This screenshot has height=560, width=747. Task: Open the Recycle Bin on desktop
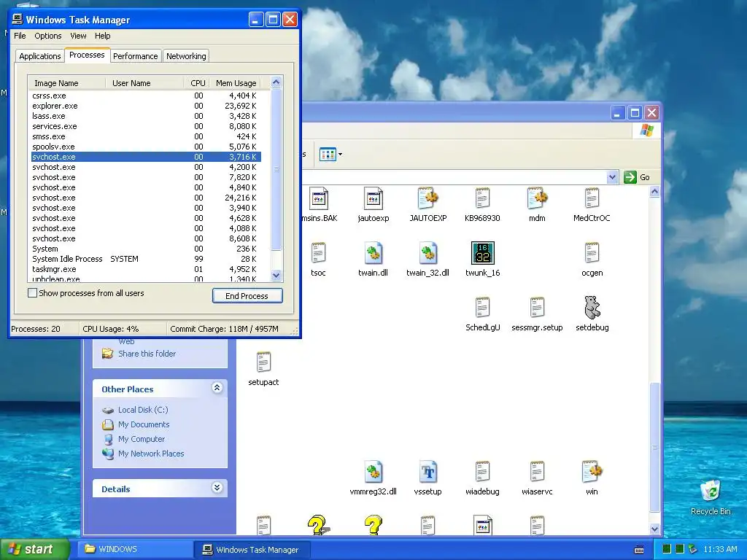pyautogui.click(x=711, y=491)
